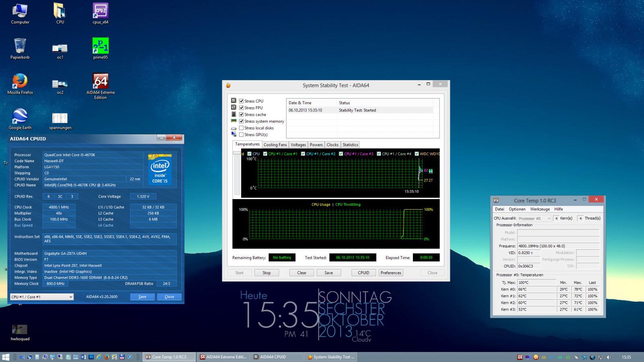The image size is (644, 362).
Task: Uncheck Stress system memory option
Action: [x=241, y=121]
